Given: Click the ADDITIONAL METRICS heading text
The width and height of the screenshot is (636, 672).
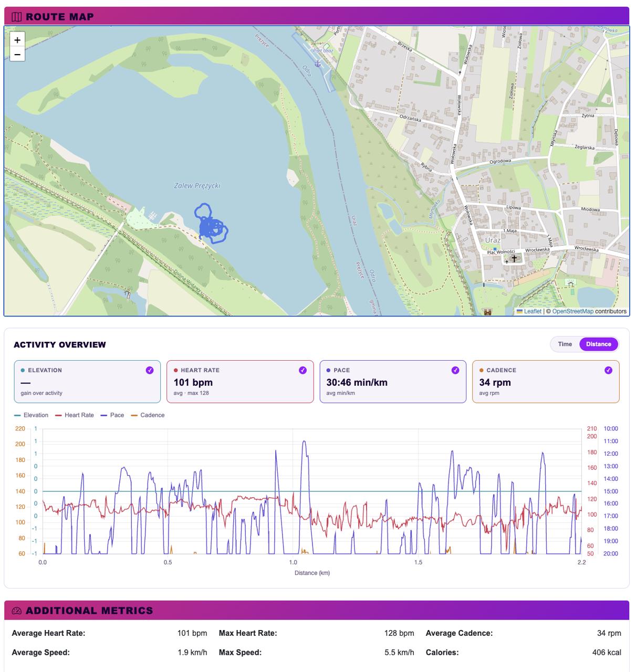Looking at the screenshot, I should coord(89,611).
